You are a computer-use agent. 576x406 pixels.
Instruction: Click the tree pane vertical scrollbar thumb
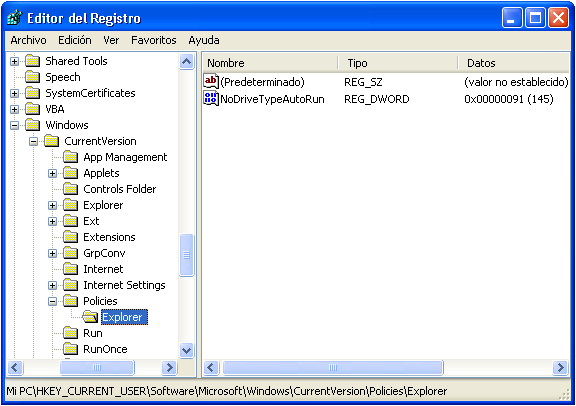(x=187, y=255)
